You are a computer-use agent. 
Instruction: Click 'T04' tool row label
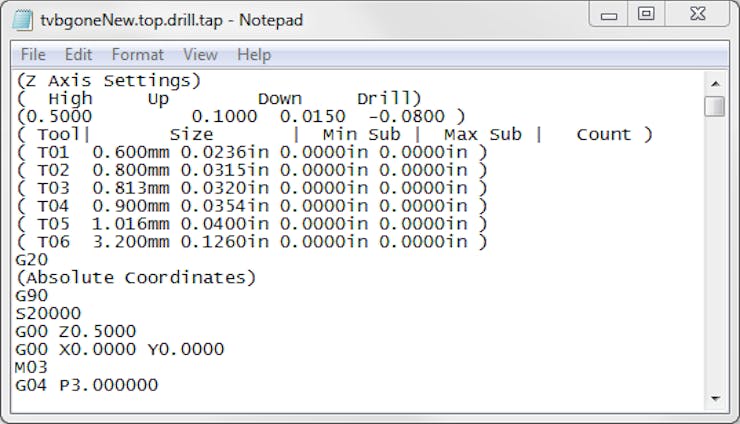tap(53, 206)
